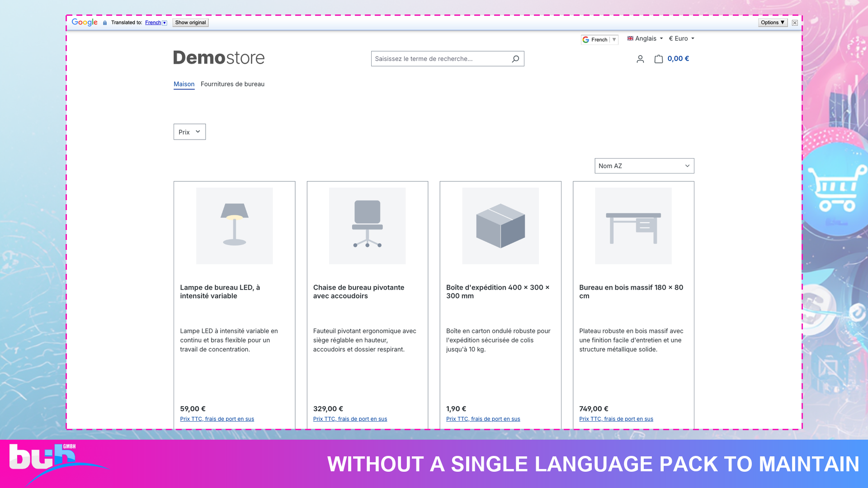This screenshot has height=488, width=868.
Task: Open the LED desk lamp product image
Action: click(234, 226)
